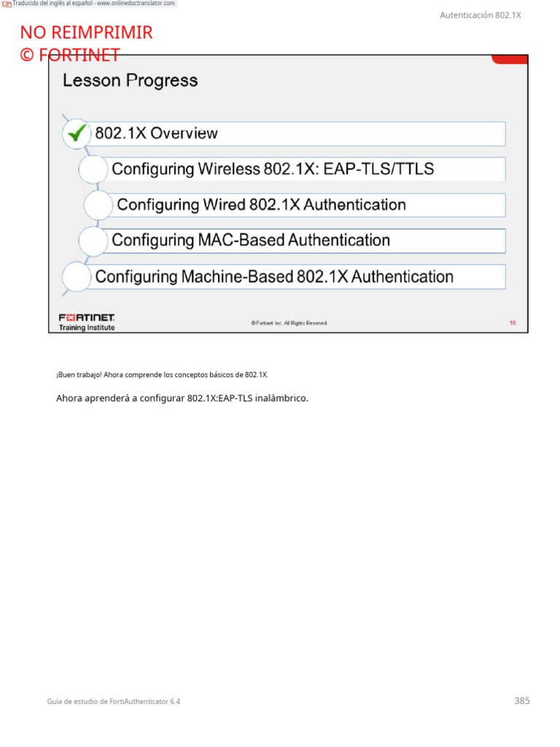Click the © FORTINET red text

(x=70, y=55)
